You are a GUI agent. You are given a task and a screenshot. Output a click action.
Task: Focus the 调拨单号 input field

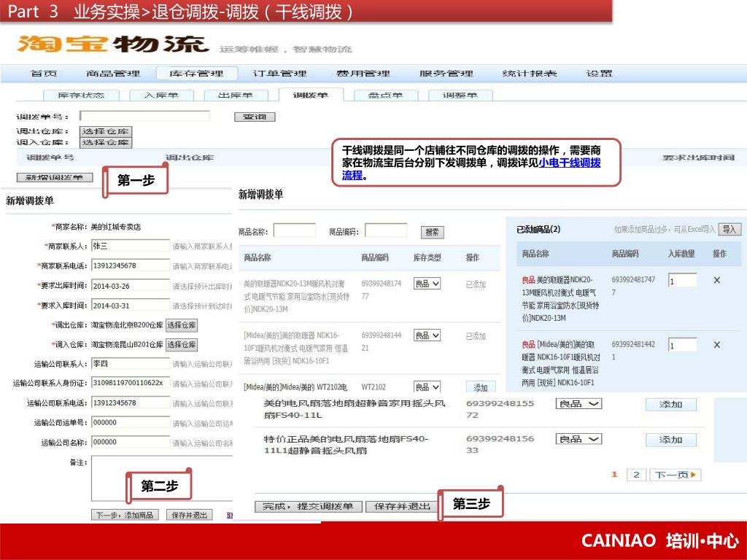click(x=145, y=116)
